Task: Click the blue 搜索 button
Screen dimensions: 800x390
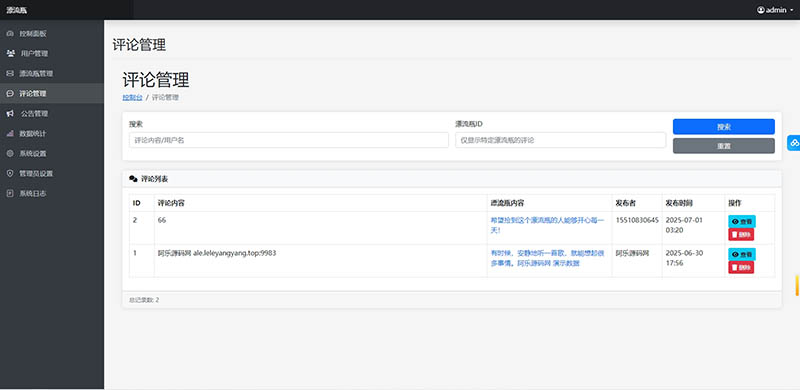Action: (x=723, y=127)
